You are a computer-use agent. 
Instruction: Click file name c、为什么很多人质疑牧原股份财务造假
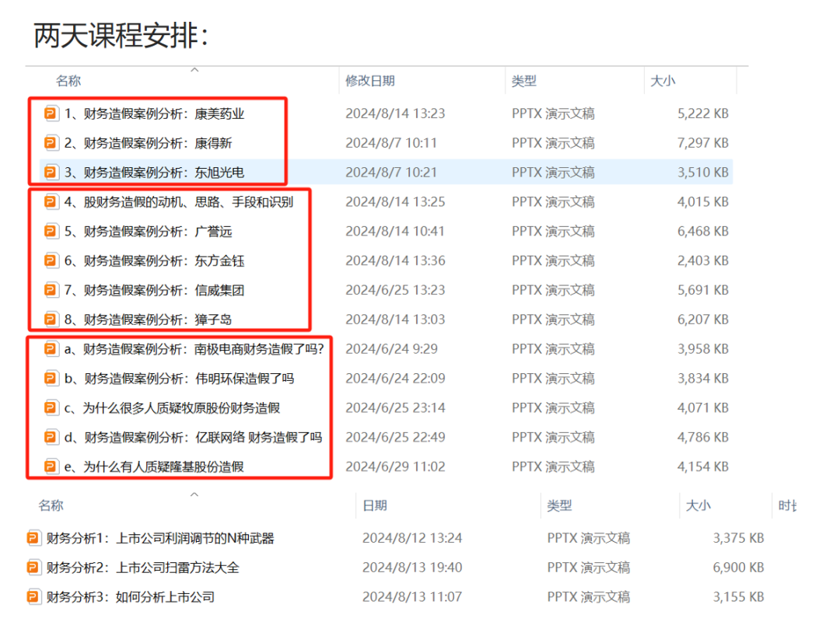172,408
